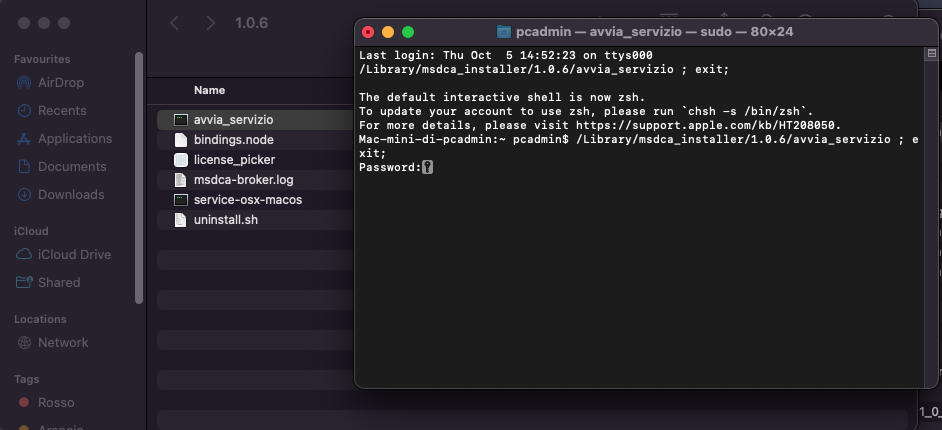Click iCloud Drive cloud icon
The width and height of the screenshot is (942, 430).
(x=24, y=255)
